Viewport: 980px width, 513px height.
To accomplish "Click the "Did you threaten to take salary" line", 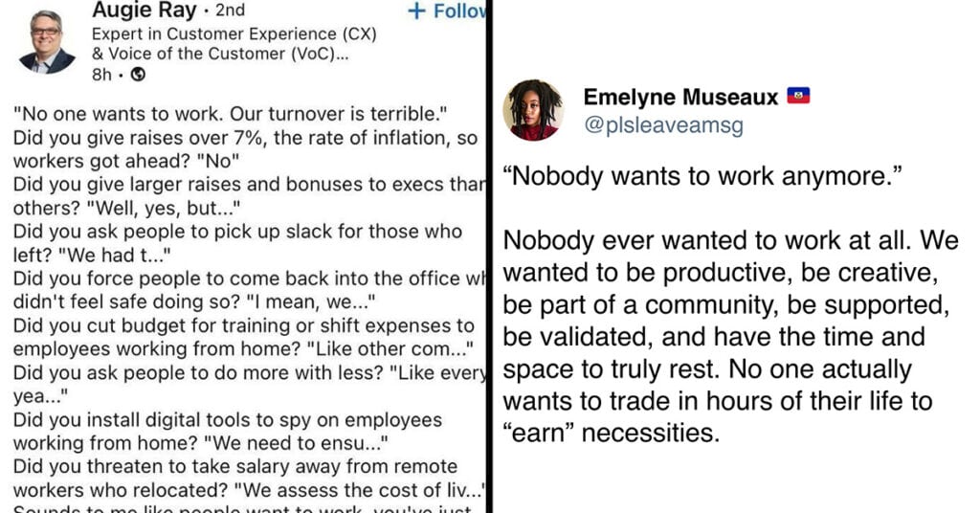I will click(x=235, y=466).
